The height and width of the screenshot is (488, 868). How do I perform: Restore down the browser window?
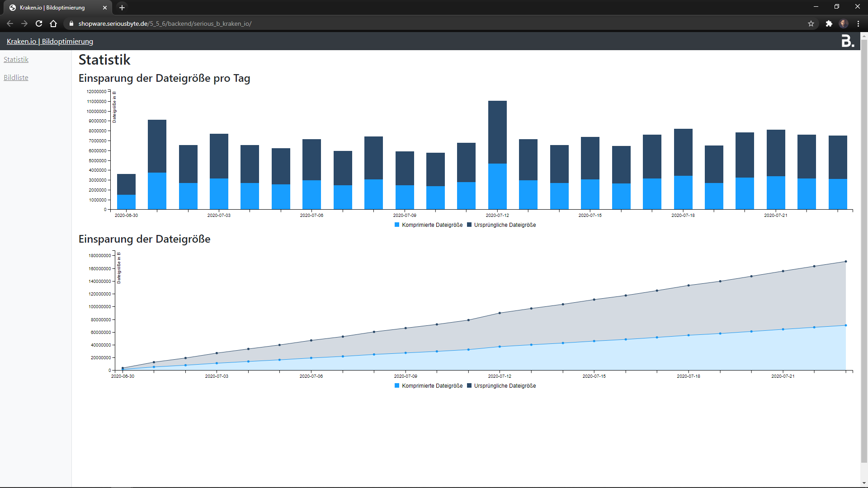(837, 7)
